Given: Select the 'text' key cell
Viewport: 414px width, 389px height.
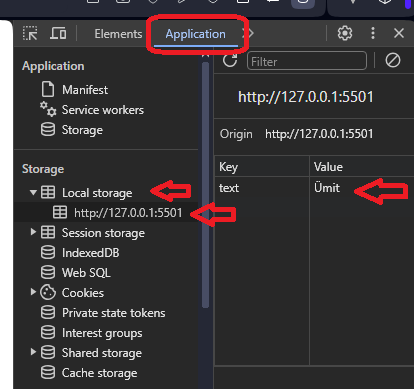Looking at the screenshot, I should (x=262, y=188).
